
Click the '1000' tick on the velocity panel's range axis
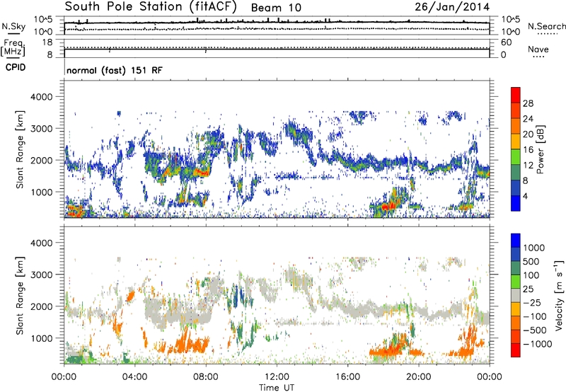(x=41, y=338)
